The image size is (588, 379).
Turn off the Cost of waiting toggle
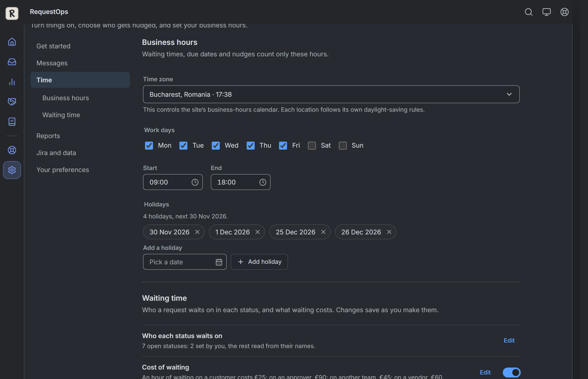pos(512,372)
